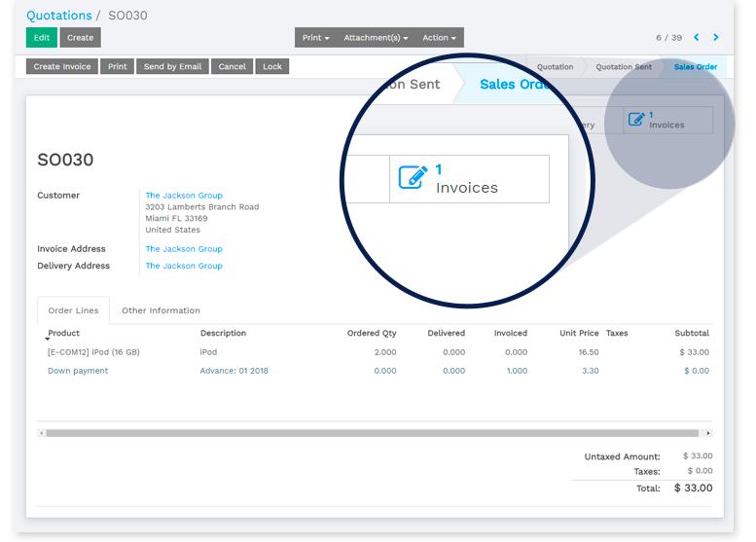
Task: Click the scrollbar right arrow
Action: tap(707, 433)
